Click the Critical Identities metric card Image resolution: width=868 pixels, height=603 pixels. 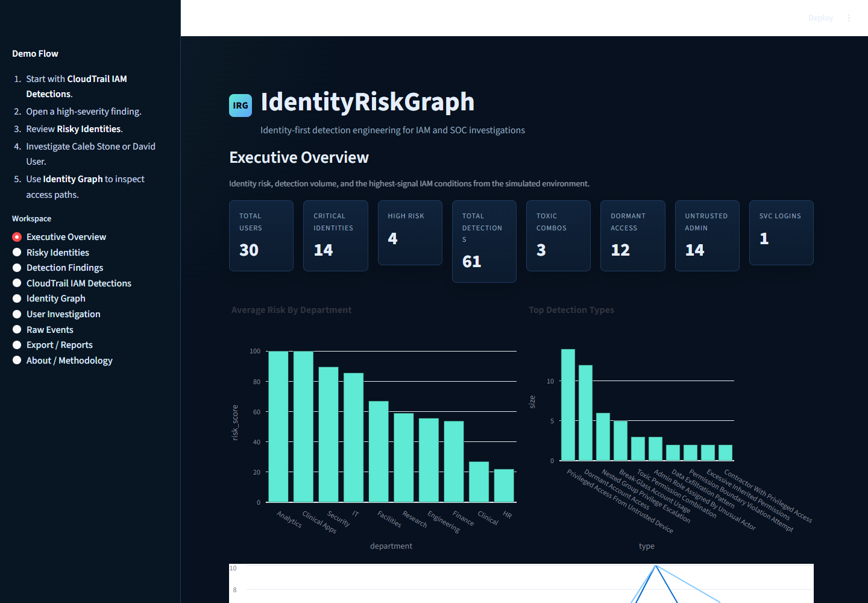[x=336, y=236]
